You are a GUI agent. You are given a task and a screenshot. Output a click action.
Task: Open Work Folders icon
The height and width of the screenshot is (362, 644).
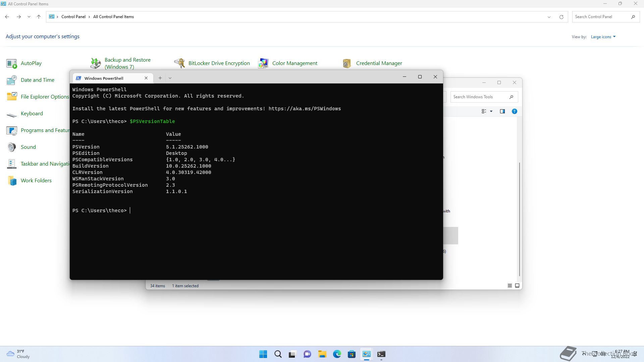click(x=11, y=181)
